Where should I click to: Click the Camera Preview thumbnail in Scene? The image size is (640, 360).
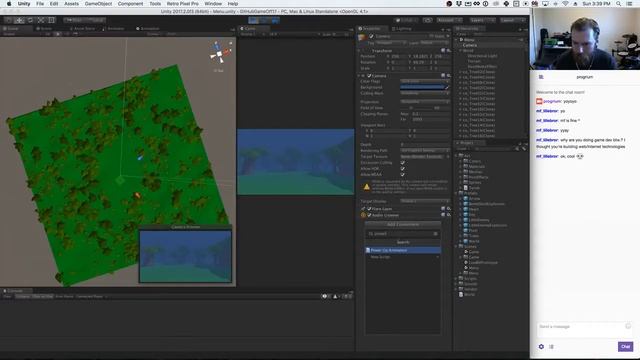[185, 256]
